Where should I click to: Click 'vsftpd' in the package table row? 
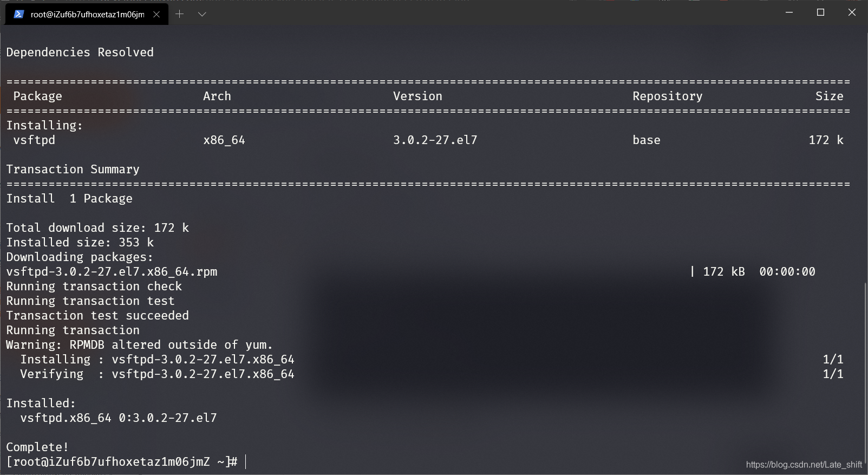point(34,140)
